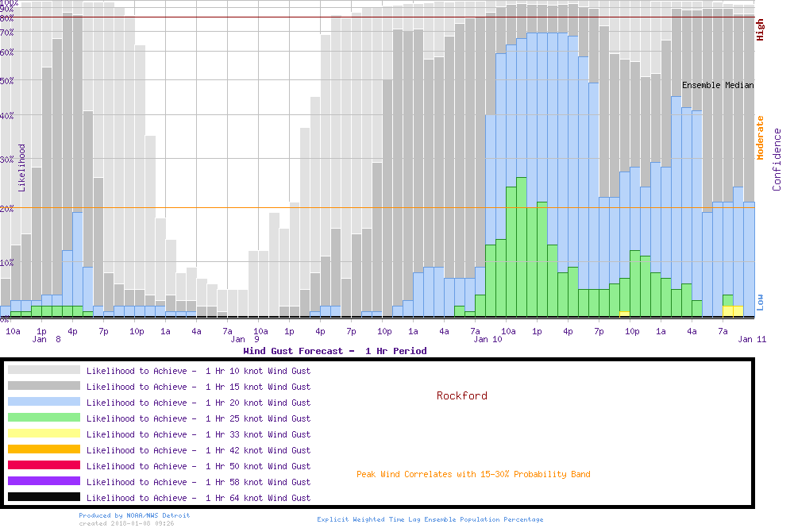Image resolution: width=794 pixels, height=532 pixels.
Task: Click the Moderate confidence label
Action: (x=760, y=137)
